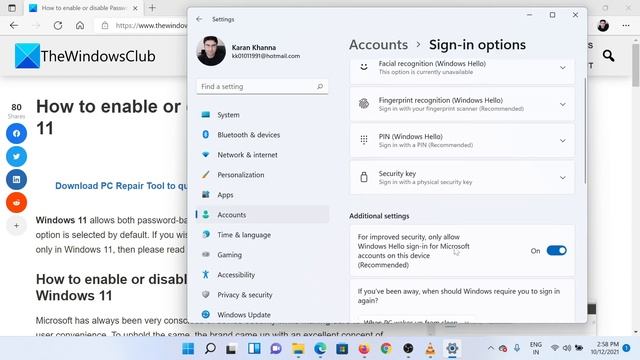Refresh the page in Edge browser
This screenshot has height=360, width=640.
pyautogui.click(x=58, y=25)
